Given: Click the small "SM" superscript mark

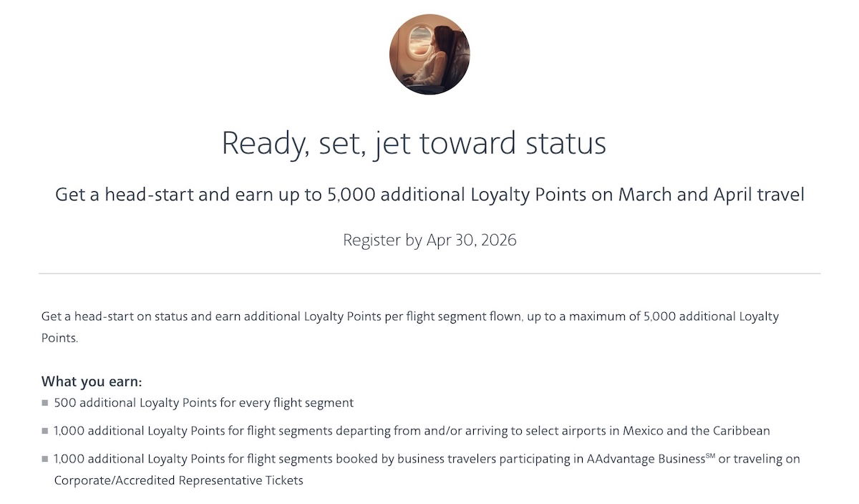Looking at the screenshot, I should pyautogui.click(x=710, y=455).
